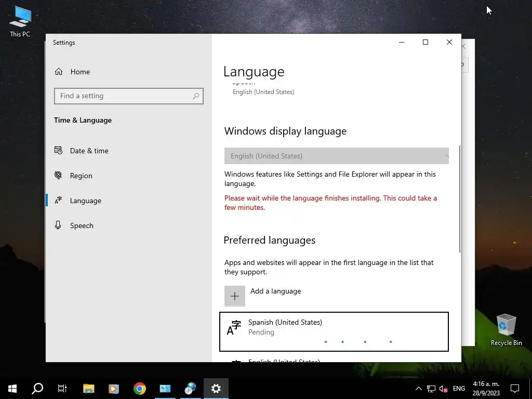The image size is (532, 399).
Task: Open the Windows display language dropdown
Action: point(336,156)
